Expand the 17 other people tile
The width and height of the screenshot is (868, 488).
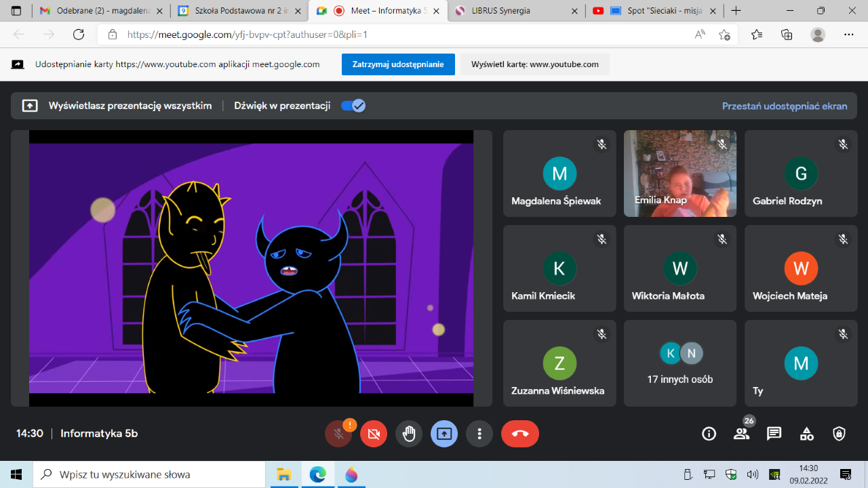[x=679, y=363]
